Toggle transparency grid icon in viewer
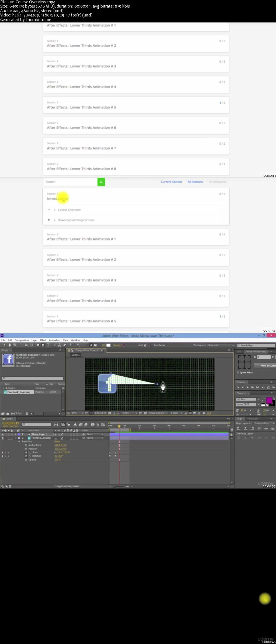Image resolution: width=276 pixels, height=644 pixels. click(145, 413)
